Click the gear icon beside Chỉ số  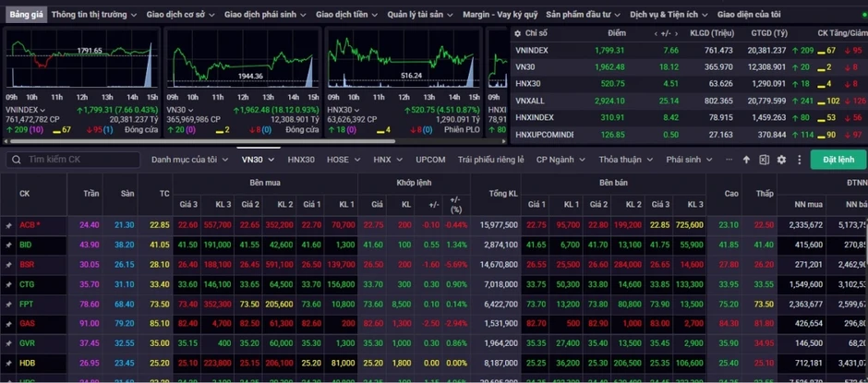(x=518, y=33)
